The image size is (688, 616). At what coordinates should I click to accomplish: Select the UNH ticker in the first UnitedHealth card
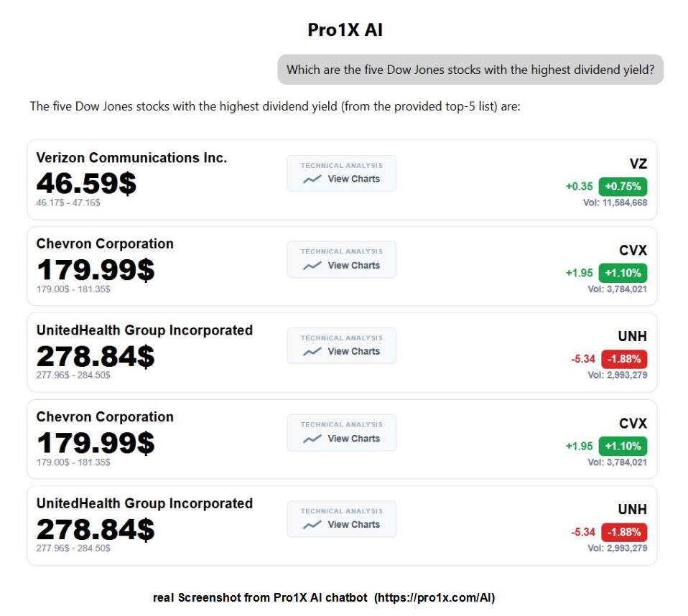632,337
